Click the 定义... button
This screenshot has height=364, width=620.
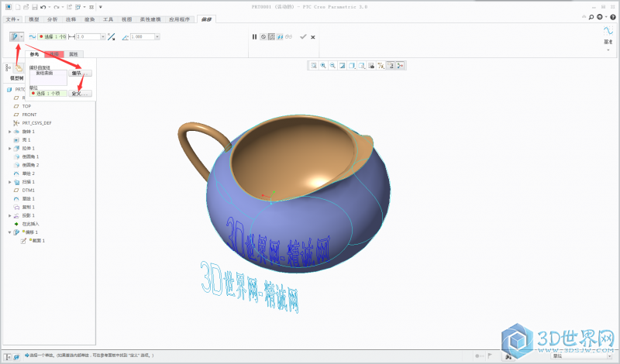[81, 94]
